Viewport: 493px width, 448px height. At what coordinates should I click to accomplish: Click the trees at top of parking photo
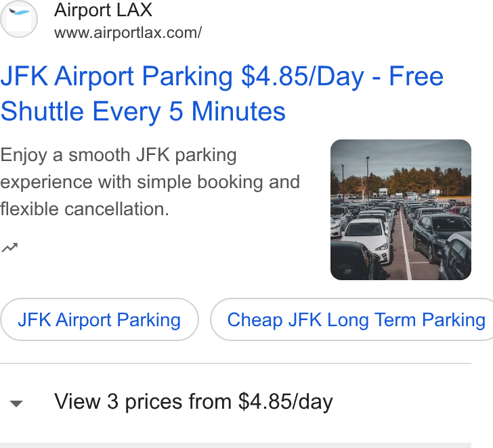coord(409,181)
